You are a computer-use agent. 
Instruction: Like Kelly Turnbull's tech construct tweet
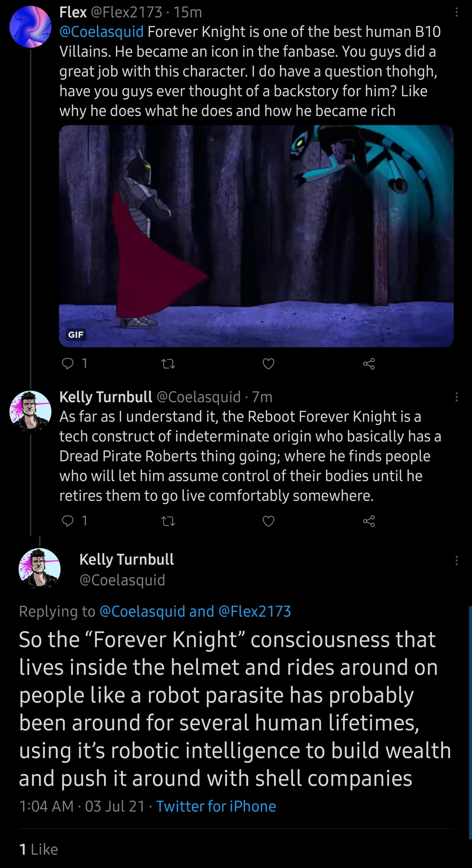[x=269, y=521]
